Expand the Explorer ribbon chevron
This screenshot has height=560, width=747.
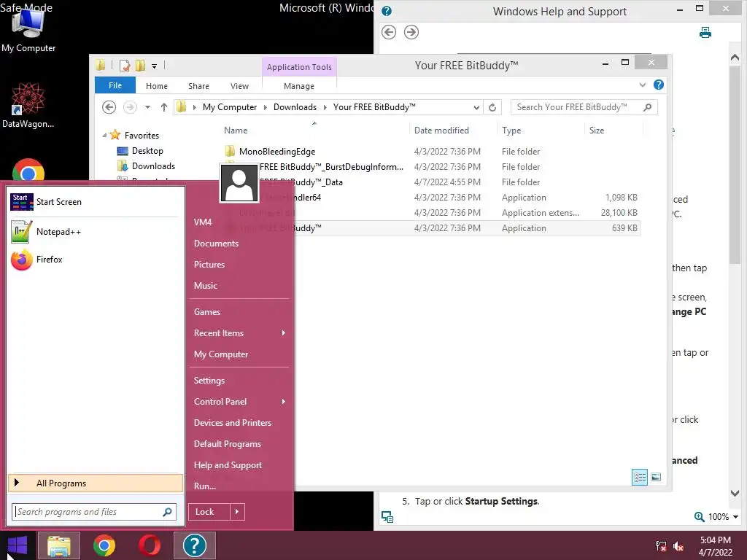pos(642,85)
